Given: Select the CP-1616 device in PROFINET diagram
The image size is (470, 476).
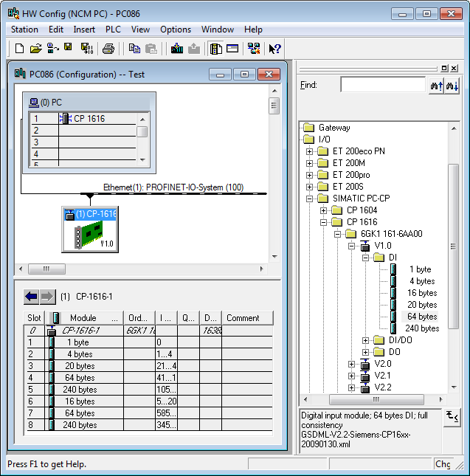Looking at the screenshot, I should [x=89, y=231].
